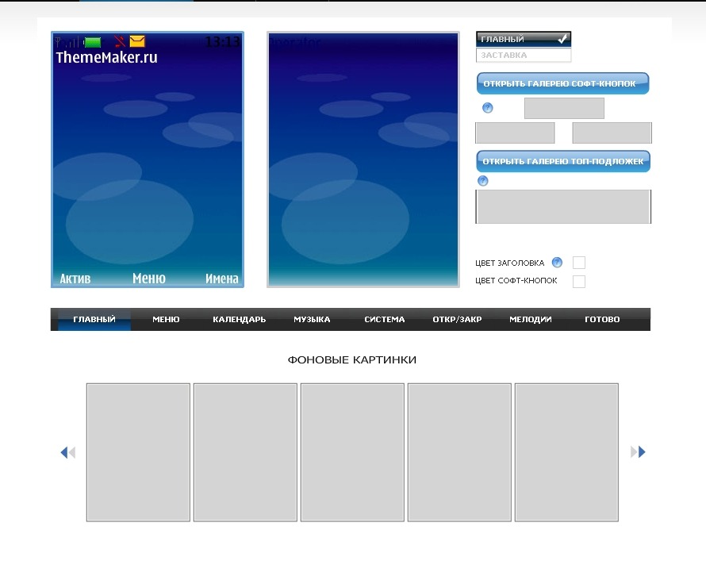Click the signal strength icon on phone preview
The image size is (706, 588).
pyautogui.click(x=67, y=42)
